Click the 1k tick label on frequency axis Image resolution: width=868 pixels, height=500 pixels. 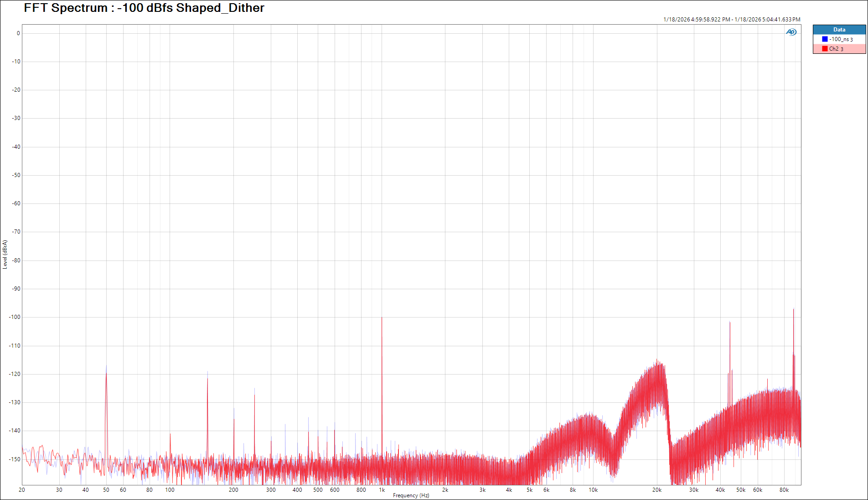[x=382, y=490]
